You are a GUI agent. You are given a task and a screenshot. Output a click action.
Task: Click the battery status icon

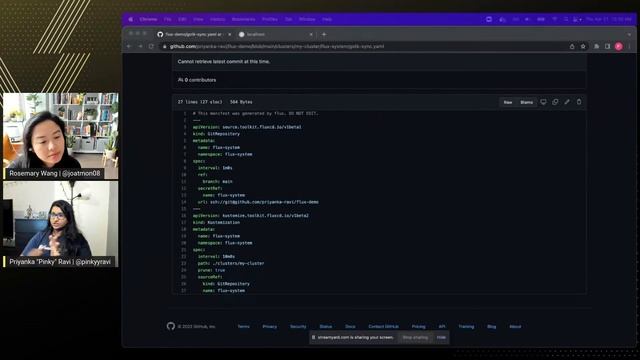click(541, 19)
